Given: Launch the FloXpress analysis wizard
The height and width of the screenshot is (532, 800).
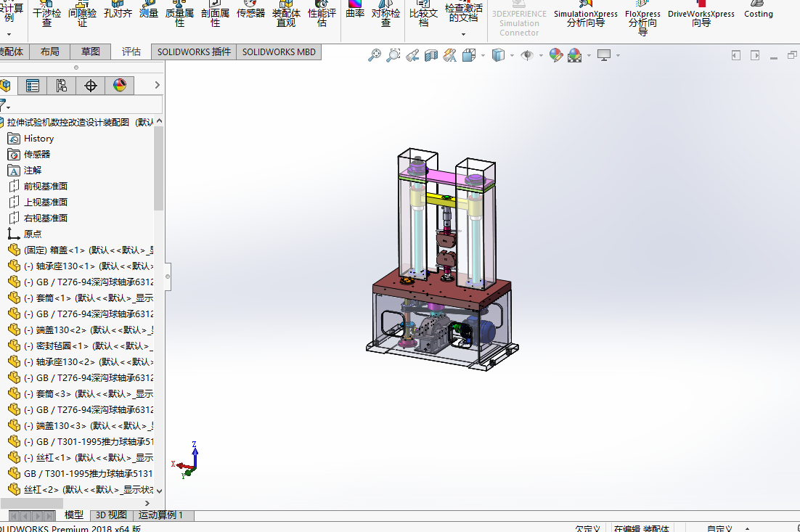Looking at the screenshot, I should click(642, 18).
